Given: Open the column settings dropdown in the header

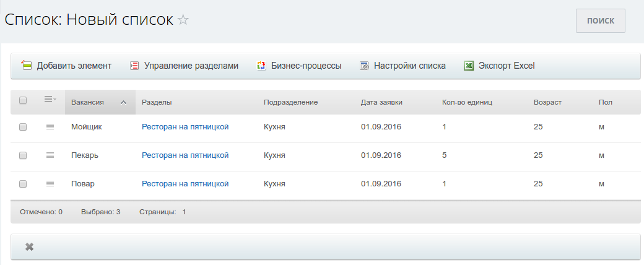Looking at the screenshot, I should pos(51,99).
